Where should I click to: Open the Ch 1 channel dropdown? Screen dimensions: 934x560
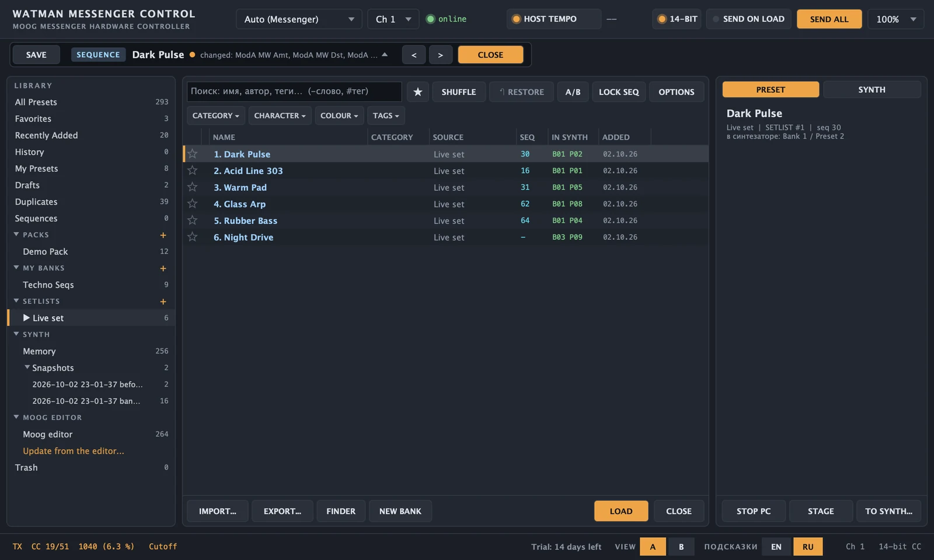(393, 19)
